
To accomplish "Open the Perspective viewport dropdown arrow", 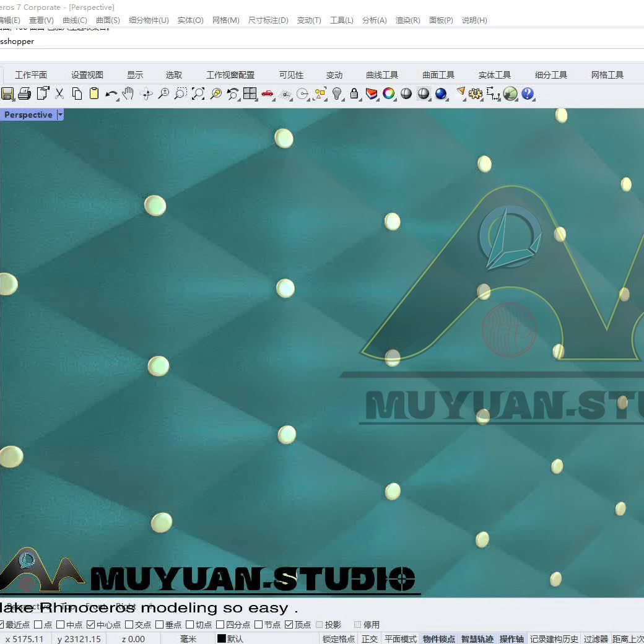I will [60, 115].
